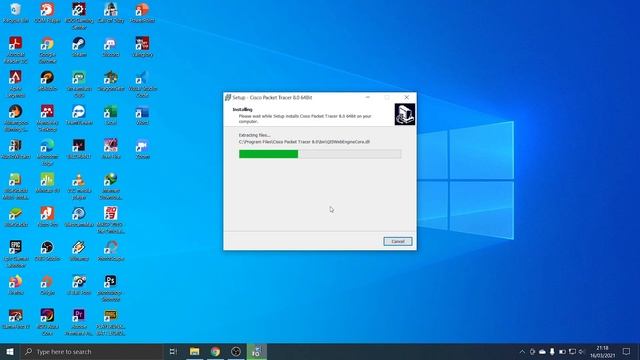Minimize the Cisco Packet Tracer setup window
Viewport: 640px width, 360px height.
(367, 97)
